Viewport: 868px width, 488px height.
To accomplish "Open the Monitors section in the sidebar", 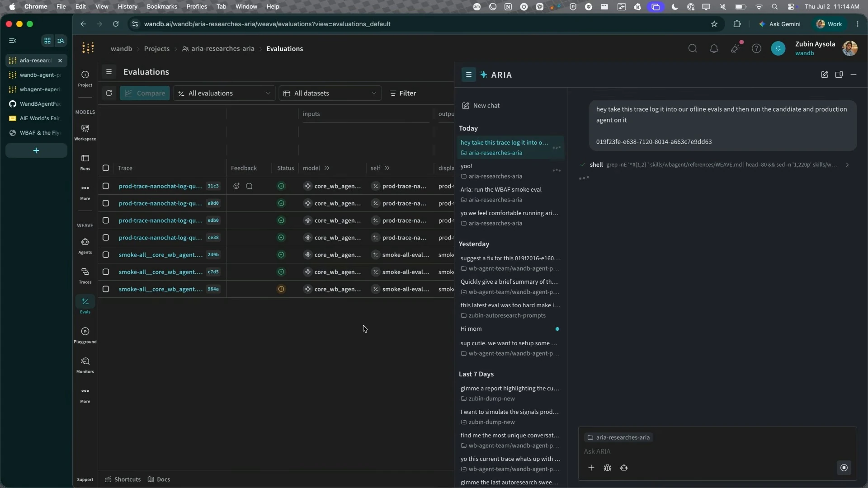I will point(85,365).
